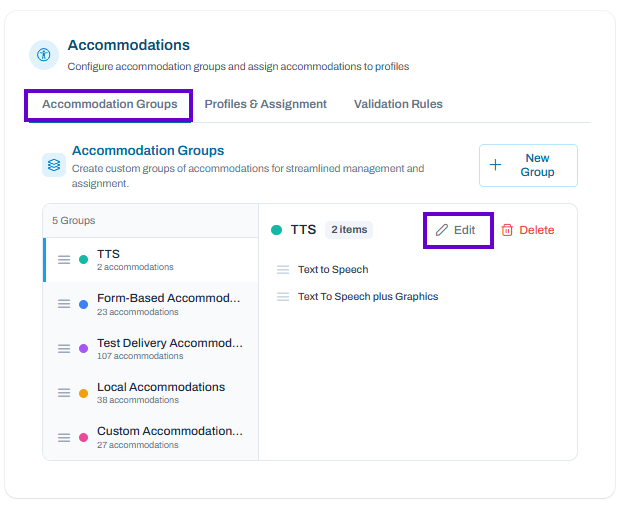This screenshot has width=622, height=505.
Task: Select Form-Based Accommod... group
Action: [151, 304]
